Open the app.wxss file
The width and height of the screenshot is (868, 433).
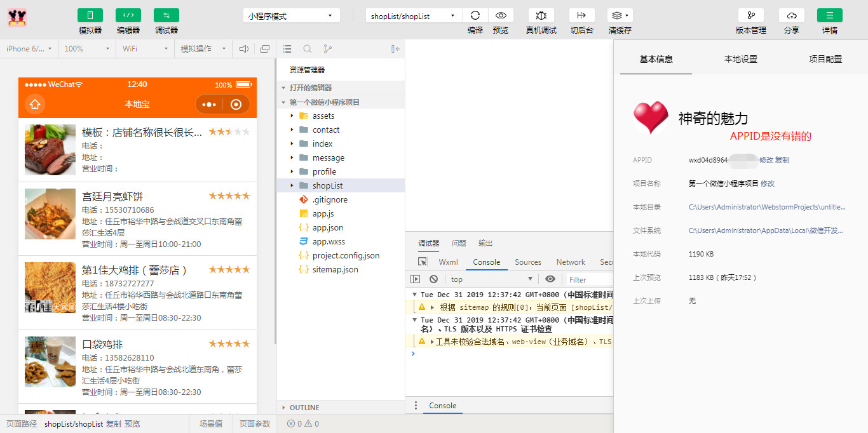click(341, 241)
